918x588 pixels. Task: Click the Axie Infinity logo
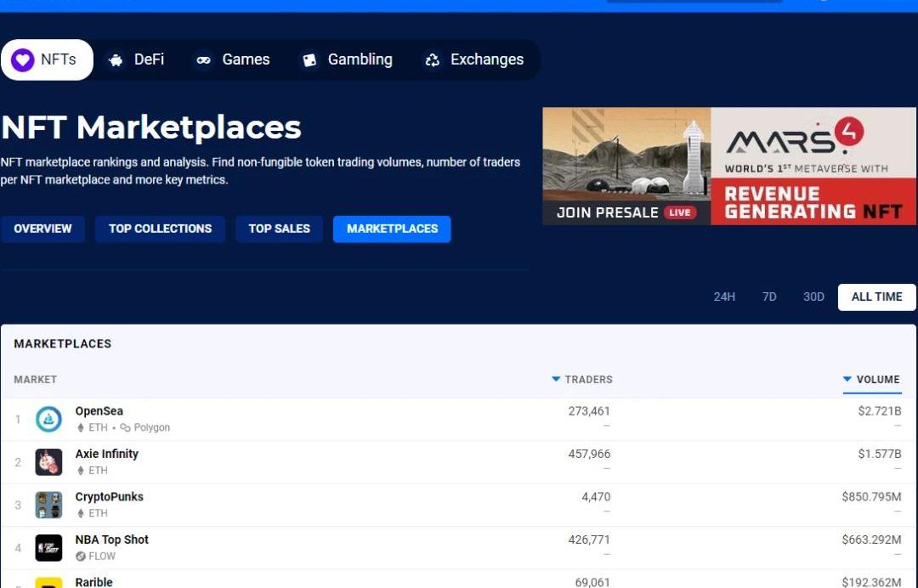pyautogui.click(x=48, y=462)
